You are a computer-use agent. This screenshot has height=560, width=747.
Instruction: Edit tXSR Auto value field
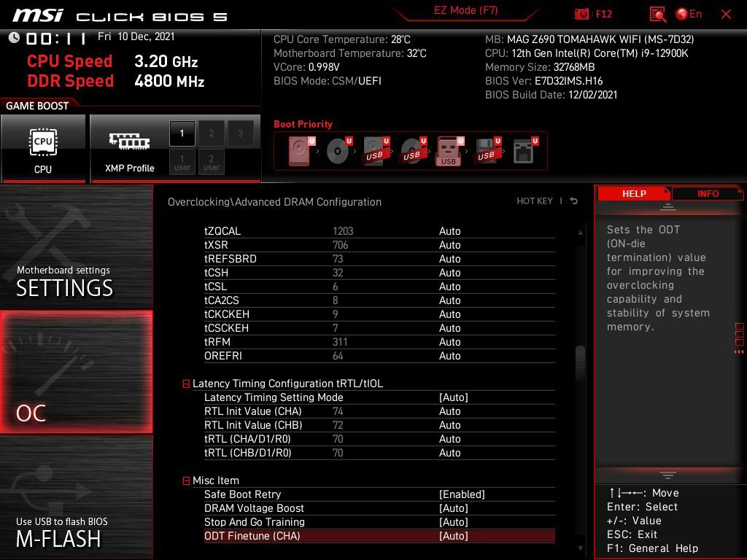(x=449, y=245)
